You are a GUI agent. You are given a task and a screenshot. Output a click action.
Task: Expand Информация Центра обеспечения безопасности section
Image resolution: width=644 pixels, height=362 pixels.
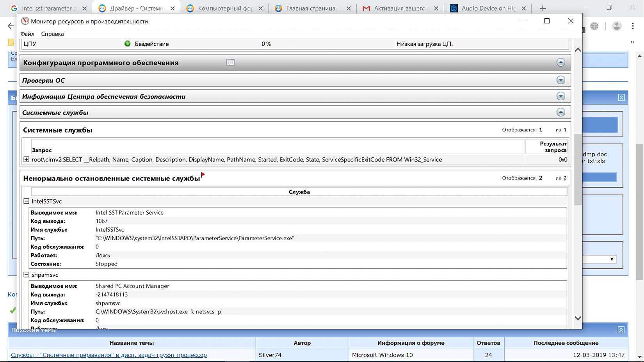coord(561,96)
